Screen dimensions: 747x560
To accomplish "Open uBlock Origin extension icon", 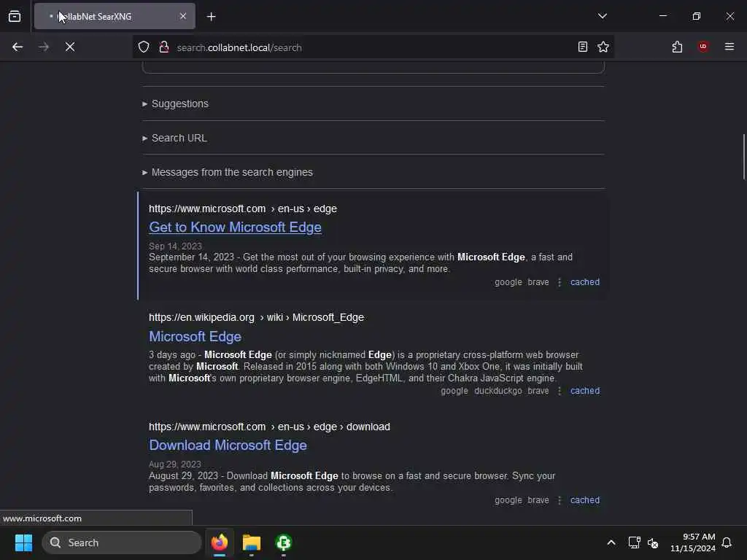I will point(703,47).
